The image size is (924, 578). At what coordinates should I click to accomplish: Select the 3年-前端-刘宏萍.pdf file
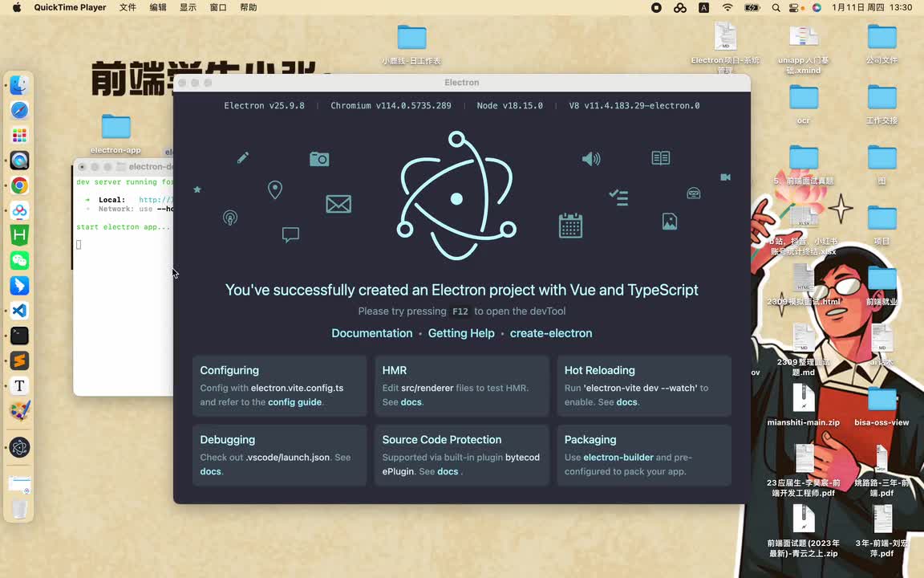pyautogui.click(x=881, y=531)
